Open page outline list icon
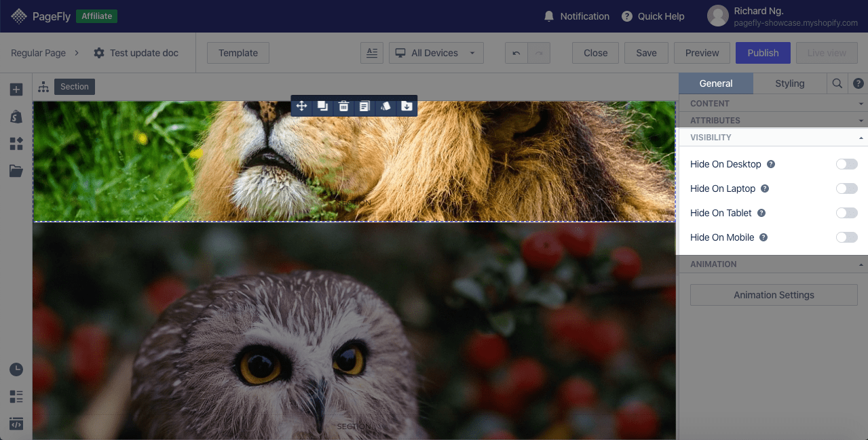Image resolution: width=868 pixels, height=440 pixels. 16,397
